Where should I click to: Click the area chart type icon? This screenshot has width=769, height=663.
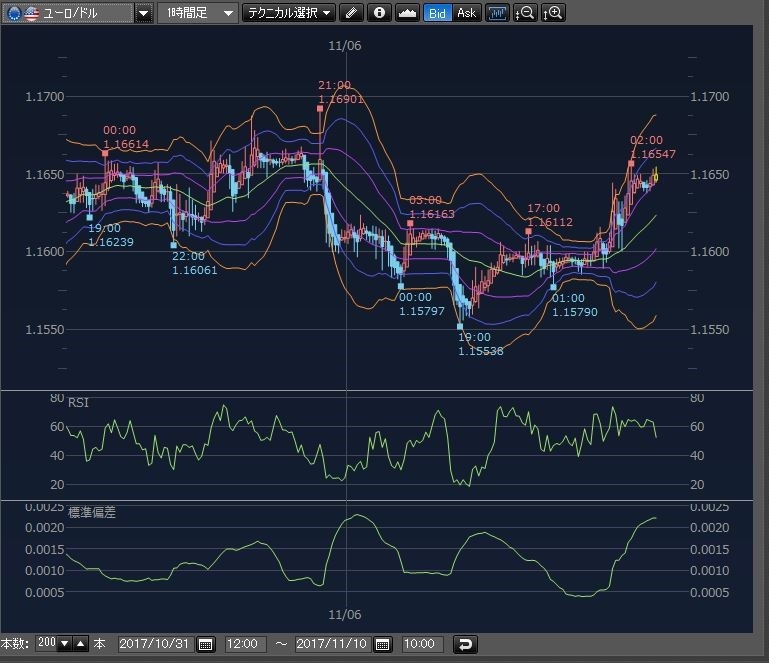coord(407,13)
